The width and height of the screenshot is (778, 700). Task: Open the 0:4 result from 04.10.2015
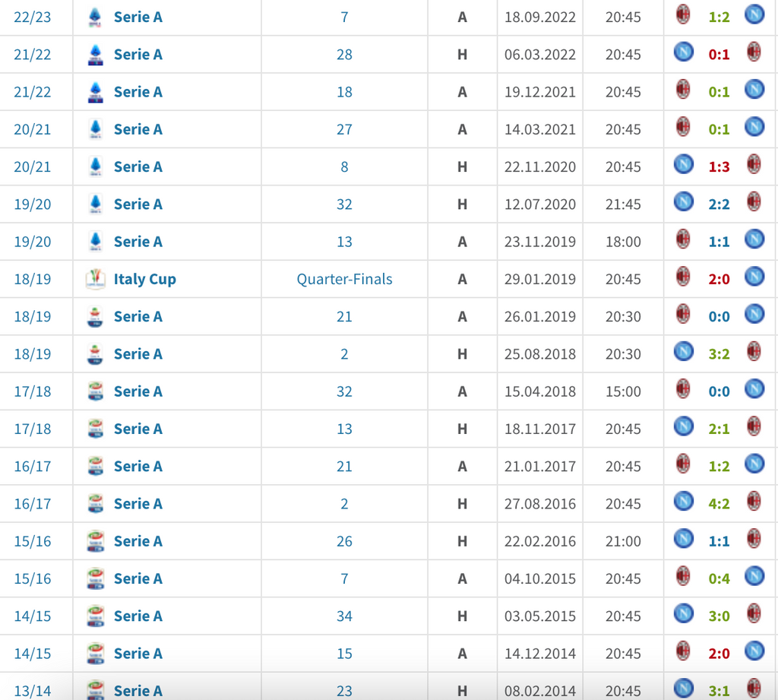pyautogui.click(x=719, y=579)
